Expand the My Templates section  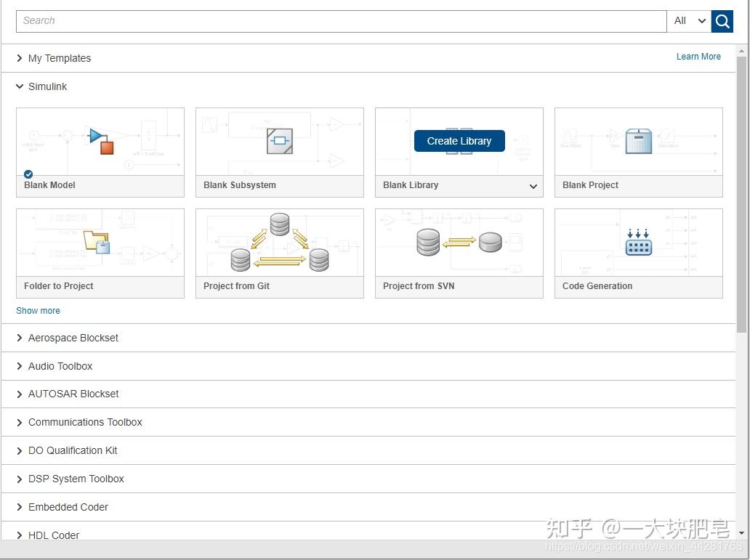tap(20, 58)
